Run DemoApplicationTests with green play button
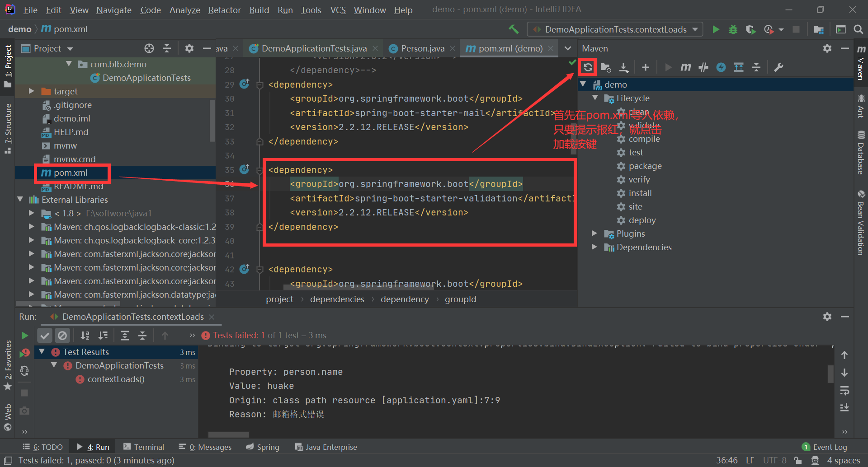The image size is (868, 467). pyautogui.click(x=716, y=29)
